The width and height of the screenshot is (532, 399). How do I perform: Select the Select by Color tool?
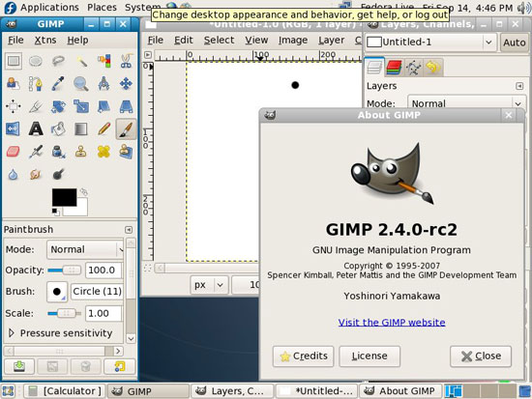pos(103,61)
